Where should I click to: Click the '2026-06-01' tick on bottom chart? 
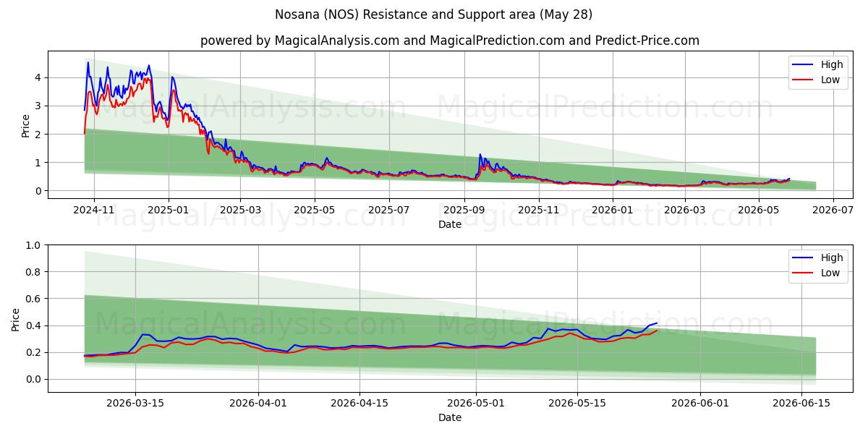point(701,404)
